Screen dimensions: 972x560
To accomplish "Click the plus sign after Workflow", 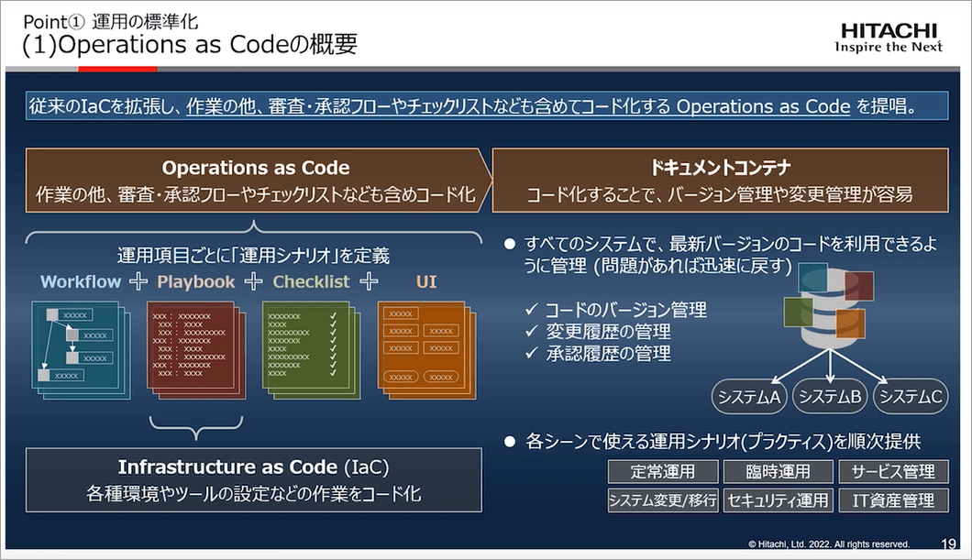I will click(138, 282).
